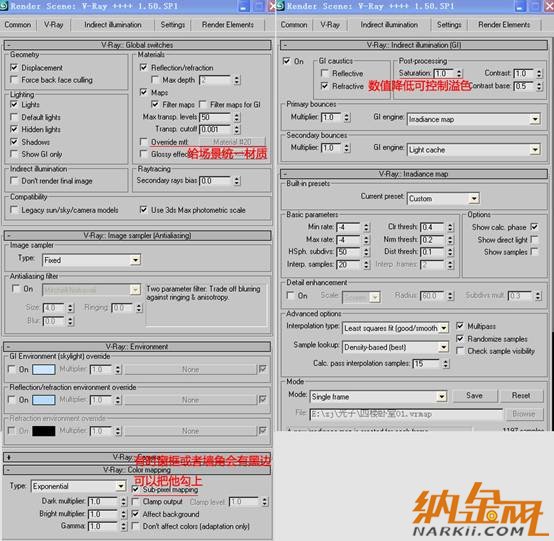Open Sample lookup Density-based dropdown

pyautogui.click(x=395, y=347)
